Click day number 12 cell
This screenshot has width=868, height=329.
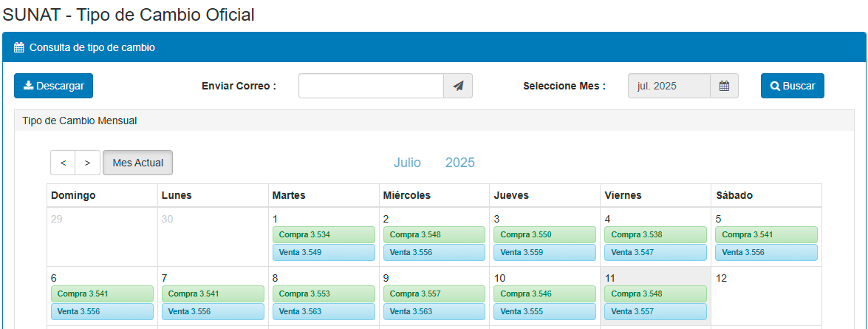tap(766, 296)
